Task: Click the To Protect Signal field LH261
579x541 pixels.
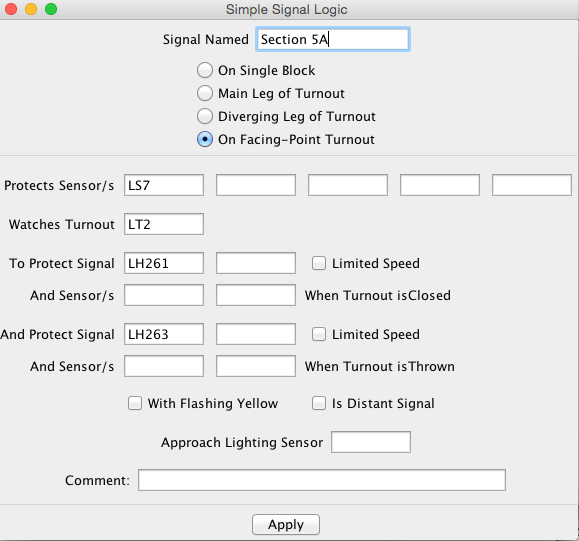Action: (164, 263)
